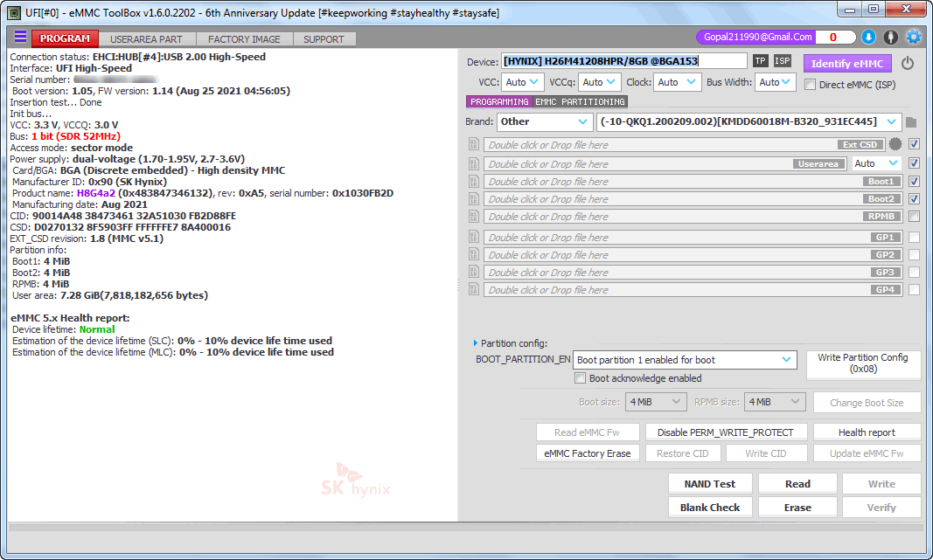933x560 pixels.
Task: Open the Brand dropdown showing Other
Action: click(545, 121)
